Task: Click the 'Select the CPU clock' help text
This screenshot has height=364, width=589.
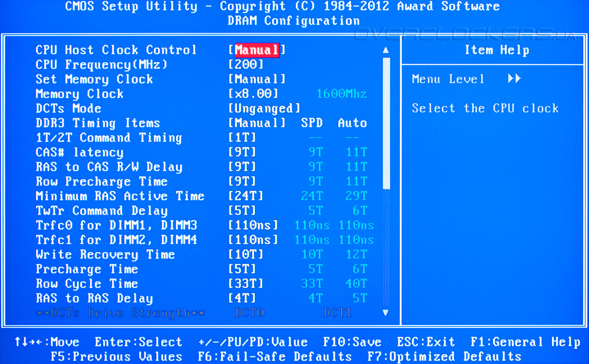Action: [x=485, y=109]
